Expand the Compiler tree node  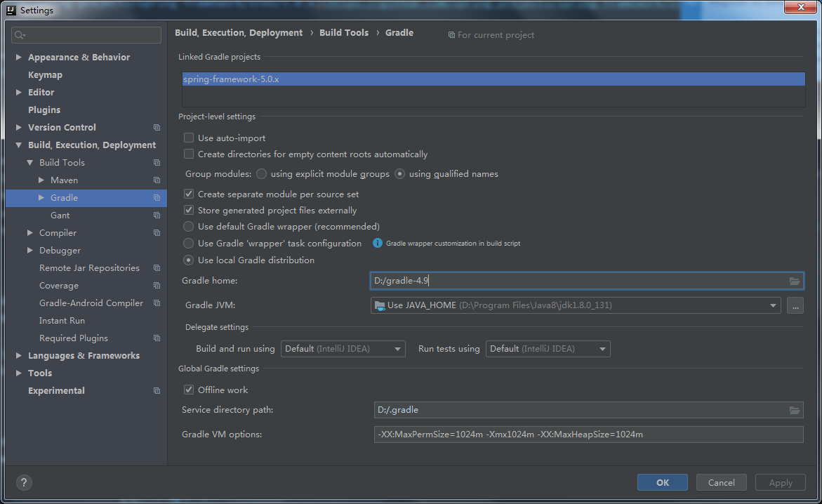[x=30, y=233]
